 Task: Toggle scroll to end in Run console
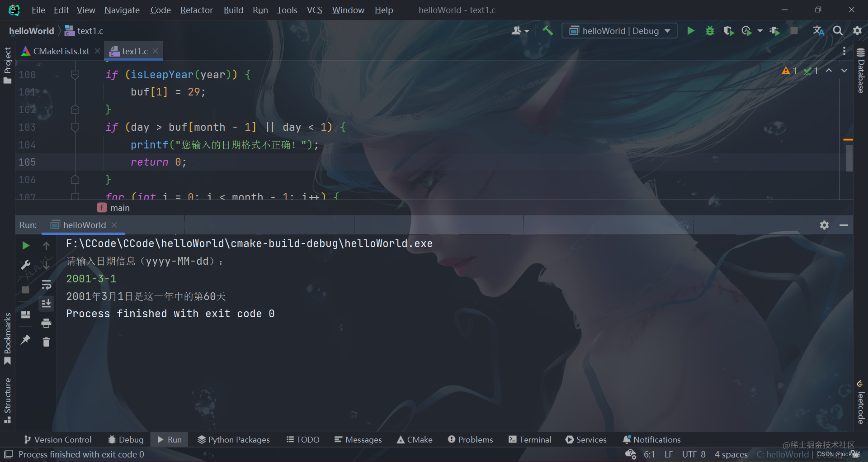pyautogui.click(x=46, y=304)
